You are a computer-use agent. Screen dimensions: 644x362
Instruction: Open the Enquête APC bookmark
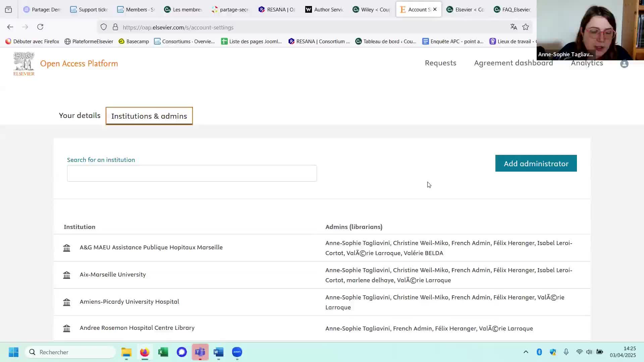tap(453, 42)
